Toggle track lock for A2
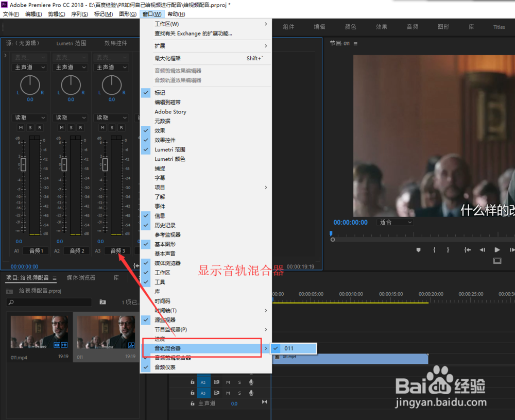Viewport: 515px width, 420px height. pyautogui.click(x=193, y=382)
